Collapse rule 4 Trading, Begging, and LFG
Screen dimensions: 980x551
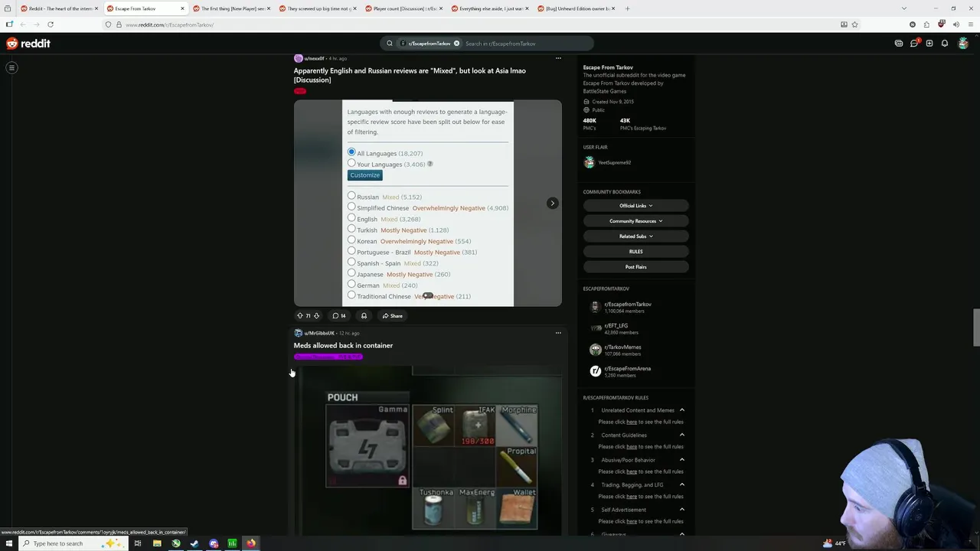682,484
